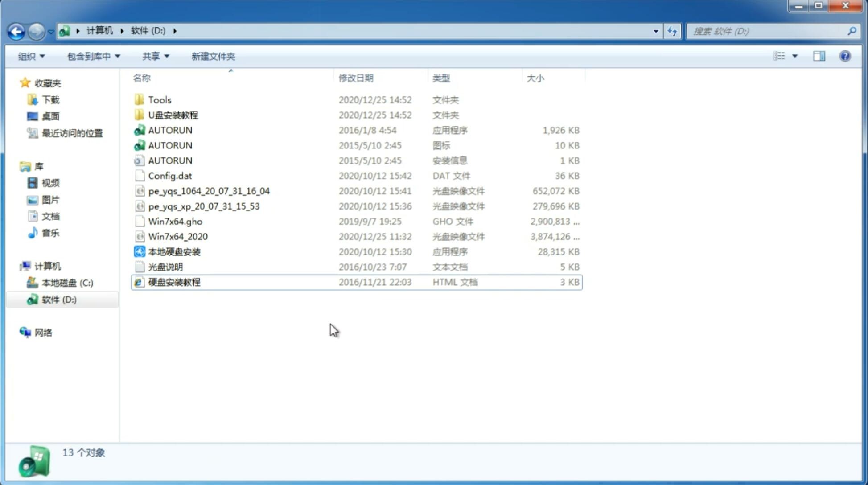Open Win7x64_2020 disc image file
868x485 pixels.
(x=177, y=237)
